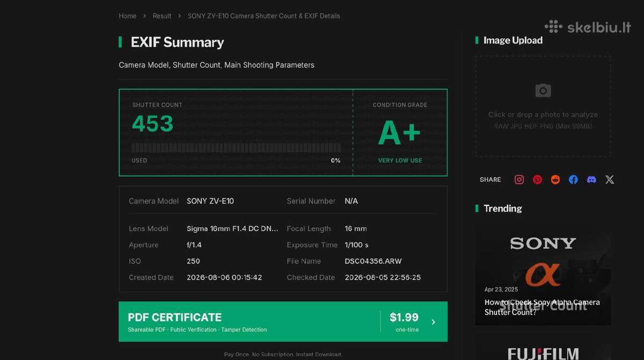
Task: Click the Image Upload heading
Action: [x=513, y=40]
